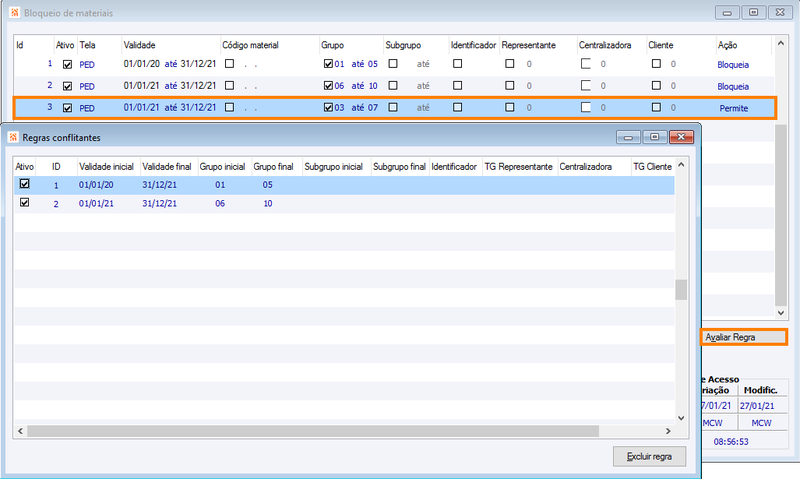
Task: Maximize the Bloqueio de materiais window
Action: (754, 12)
